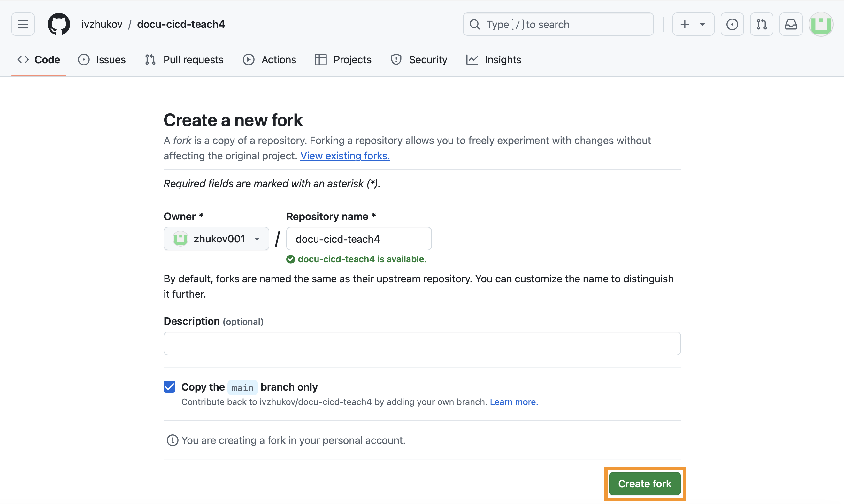844x504 pixels.
Task: Switch to the Actions tab
Action: point(269,60)
